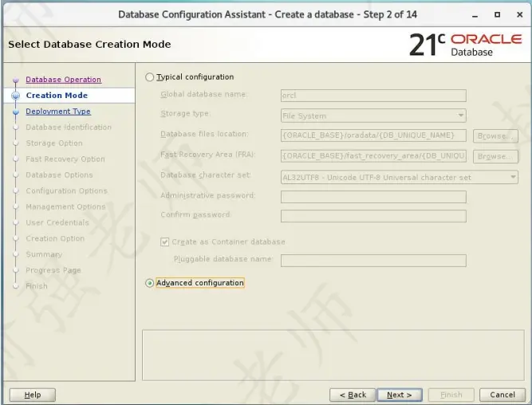Image resolution: width=532 pixels, height=405 pixels.
Task: Click the Database Operation step bullet icon
Action: pos(16,80)
